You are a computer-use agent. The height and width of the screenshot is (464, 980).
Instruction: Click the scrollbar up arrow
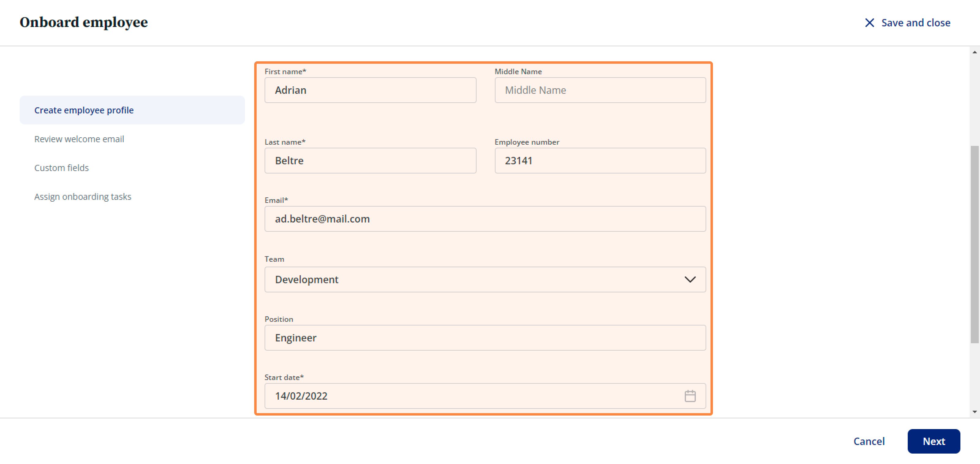tap(974, 52)
